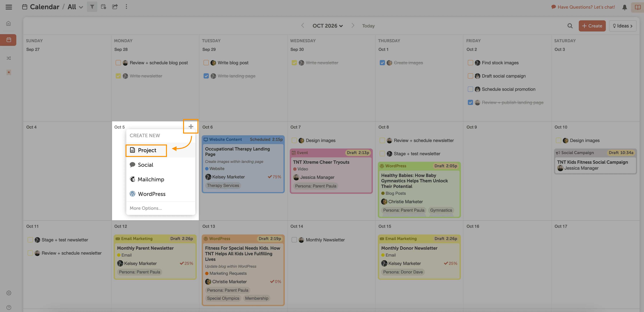Image resolution: width=644 pixels, height=312 pixels.
Task: Open the home icon in sidebar
Action: click(x=8, y=23)
